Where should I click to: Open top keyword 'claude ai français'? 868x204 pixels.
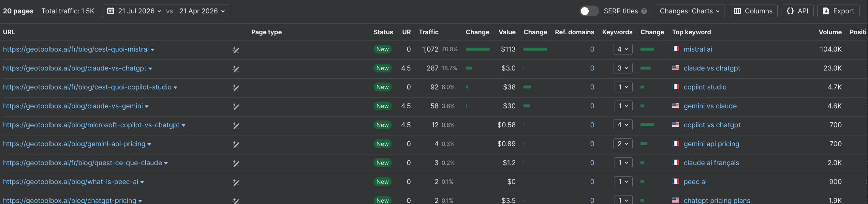[x=711, y=163]
